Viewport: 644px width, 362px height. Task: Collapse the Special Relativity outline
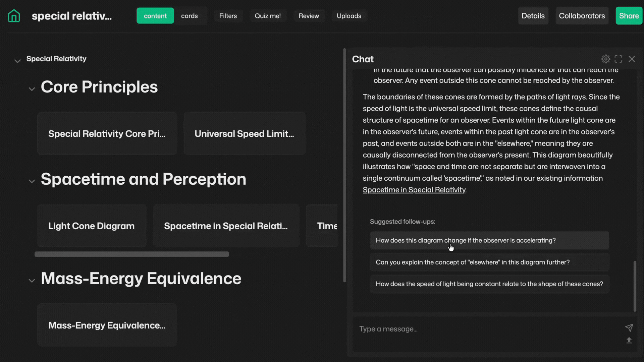click(17, 60)
